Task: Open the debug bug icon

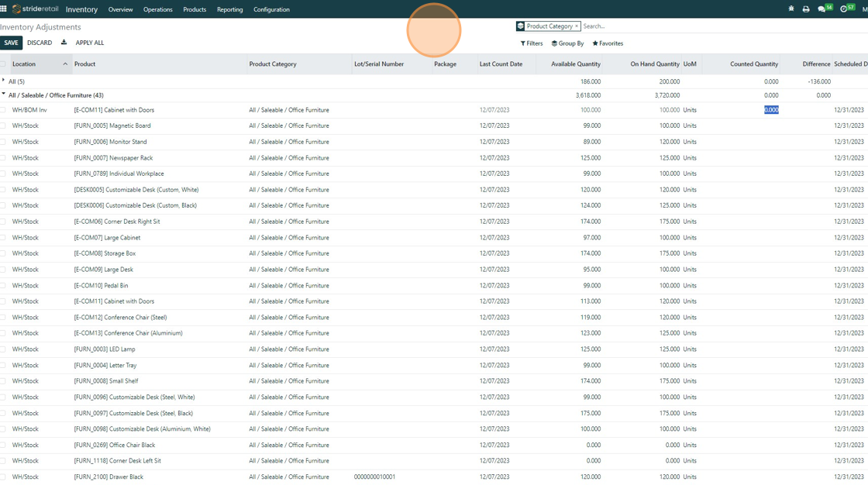Action: point(791,9)
